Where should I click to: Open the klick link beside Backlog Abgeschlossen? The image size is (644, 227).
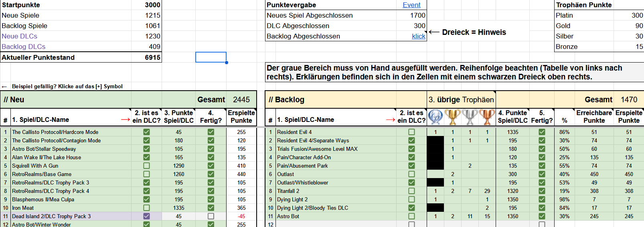tap(418, 36)
